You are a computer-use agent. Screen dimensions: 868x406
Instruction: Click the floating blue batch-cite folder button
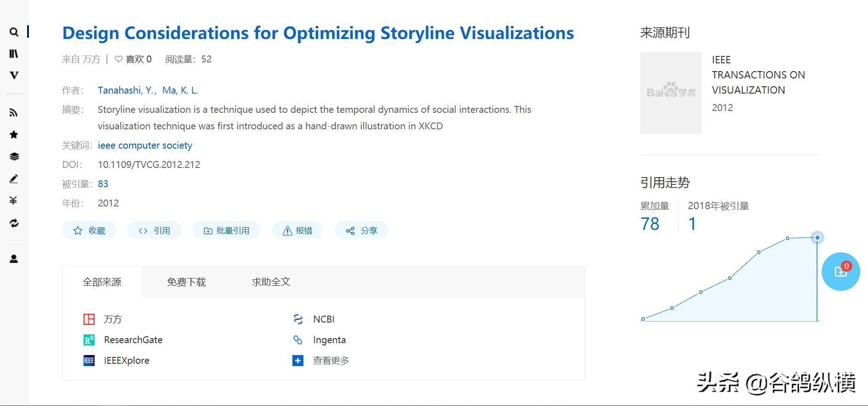click(x=840, y=272)
